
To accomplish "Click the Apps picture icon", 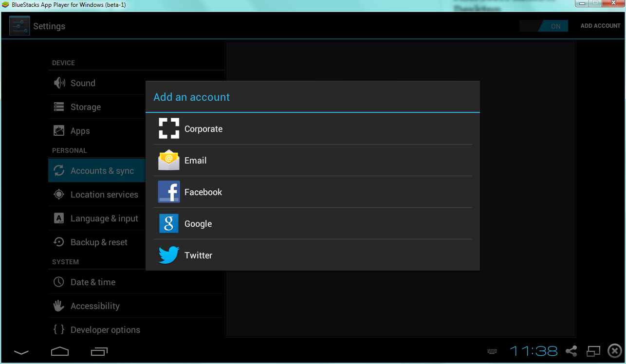I will click(59, 130).
